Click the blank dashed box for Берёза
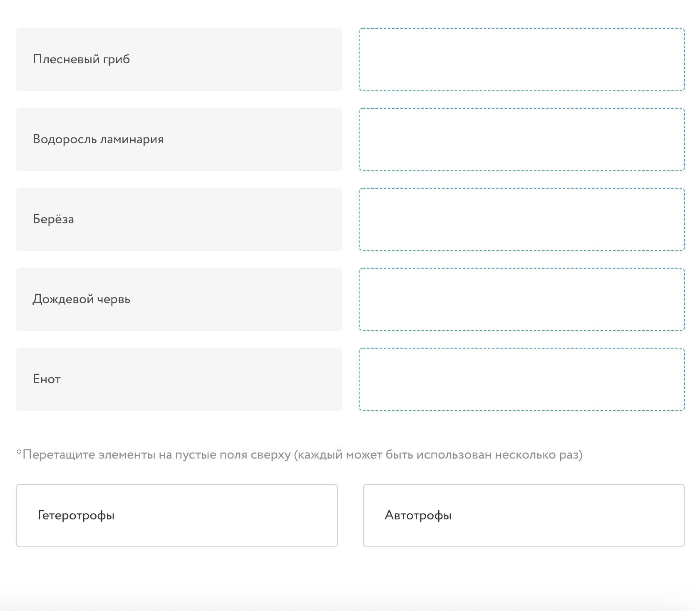 (521, 219)
